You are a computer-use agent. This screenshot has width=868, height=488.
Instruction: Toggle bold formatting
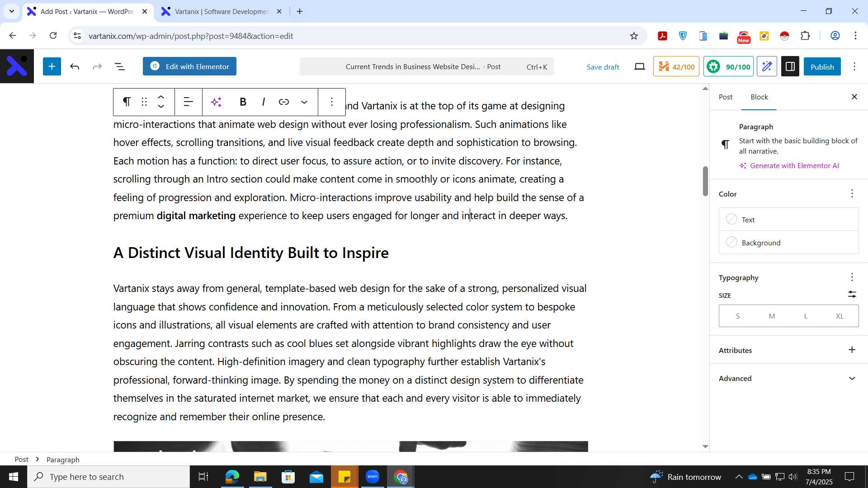[243, 102]
